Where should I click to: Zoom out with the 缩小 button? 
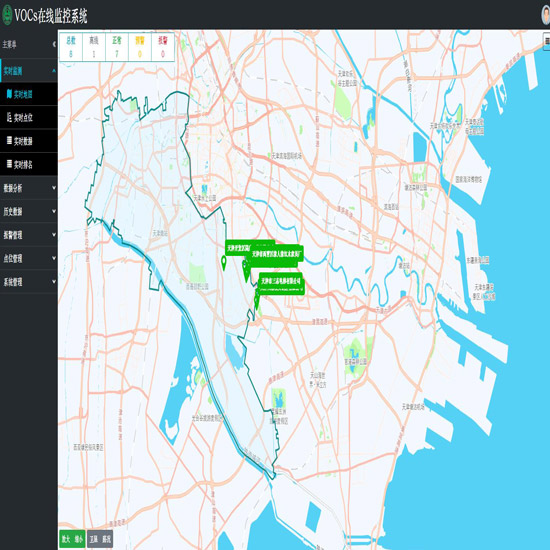[x=79, y=539]
